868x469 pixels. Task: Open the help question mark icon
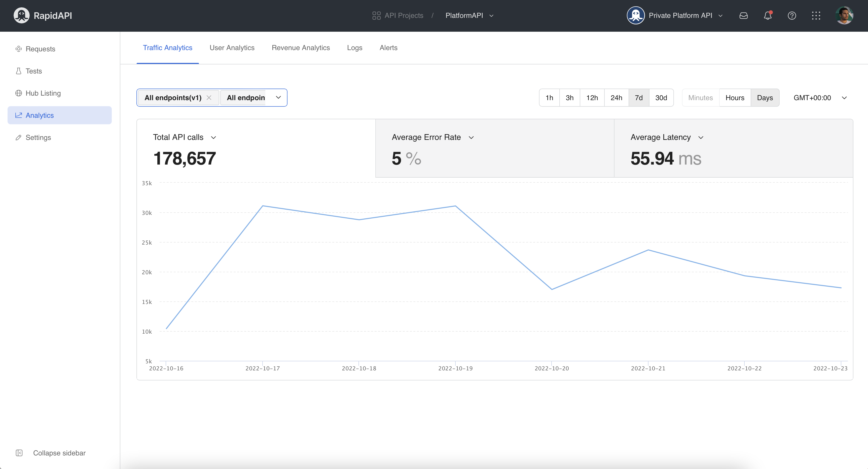792,16
